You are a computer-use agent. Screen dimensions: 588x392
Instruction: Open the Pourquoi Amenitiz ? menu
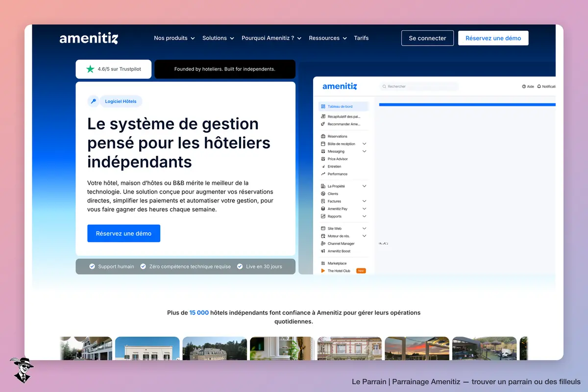[271, 38]
